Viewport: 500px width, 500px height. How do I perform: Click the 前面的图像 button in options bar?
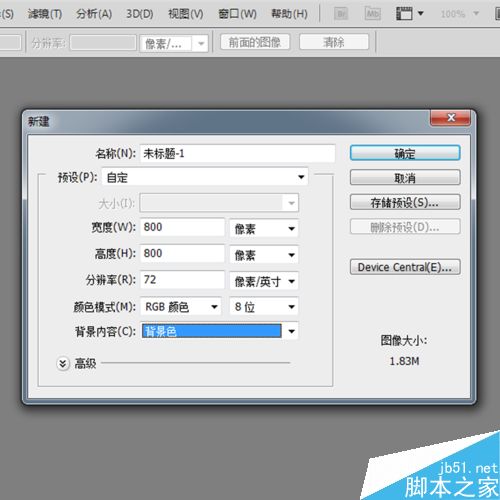(255, 42)
